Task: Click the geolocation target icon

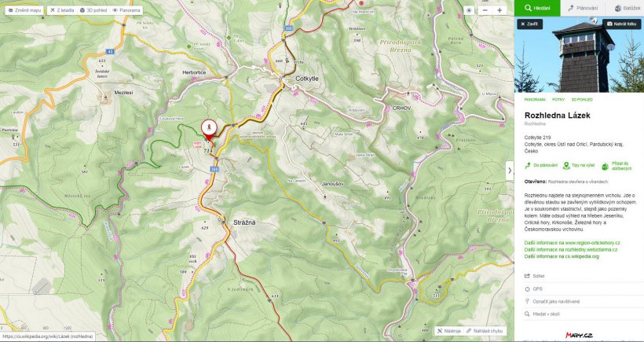Action: [x=469, y=10]
